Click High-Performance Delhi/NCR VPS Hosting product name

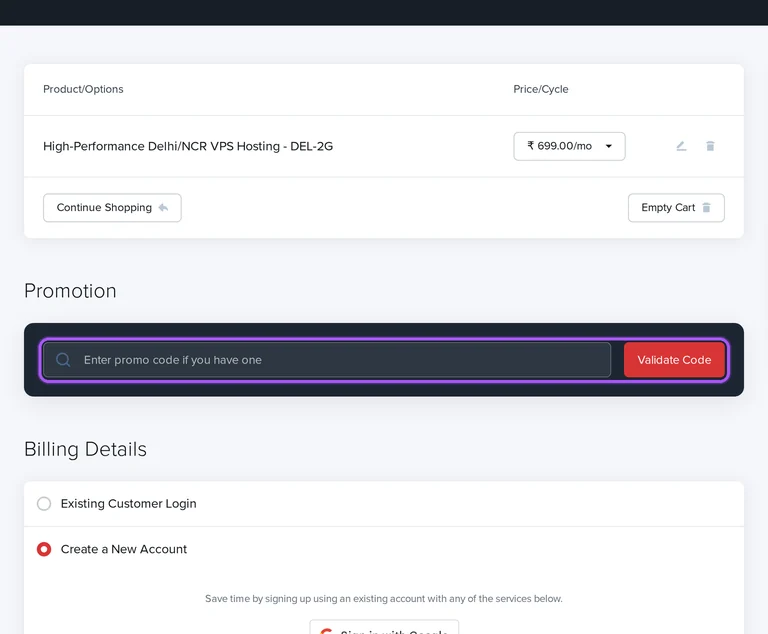coord(188,146)
